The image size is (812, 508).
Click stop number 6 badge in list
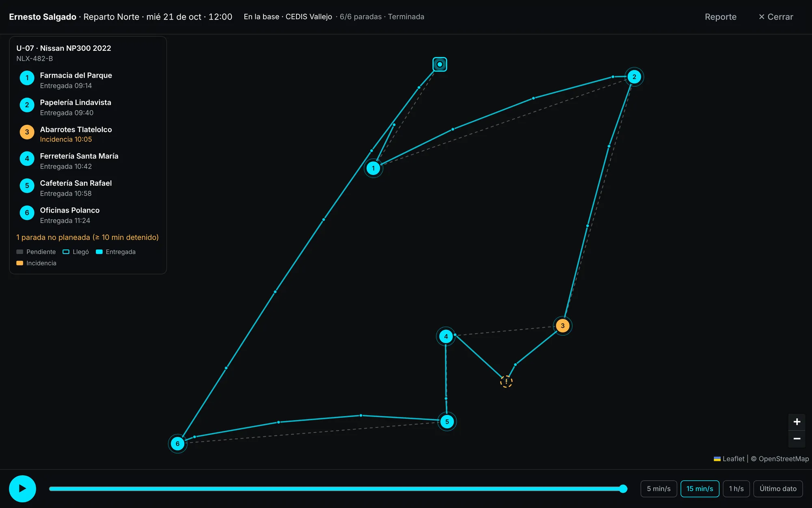pyautogui.click(x=27, y=213)
